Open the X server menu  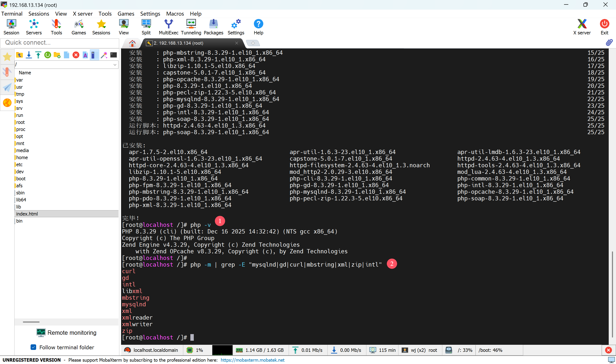tap(83, 14)
